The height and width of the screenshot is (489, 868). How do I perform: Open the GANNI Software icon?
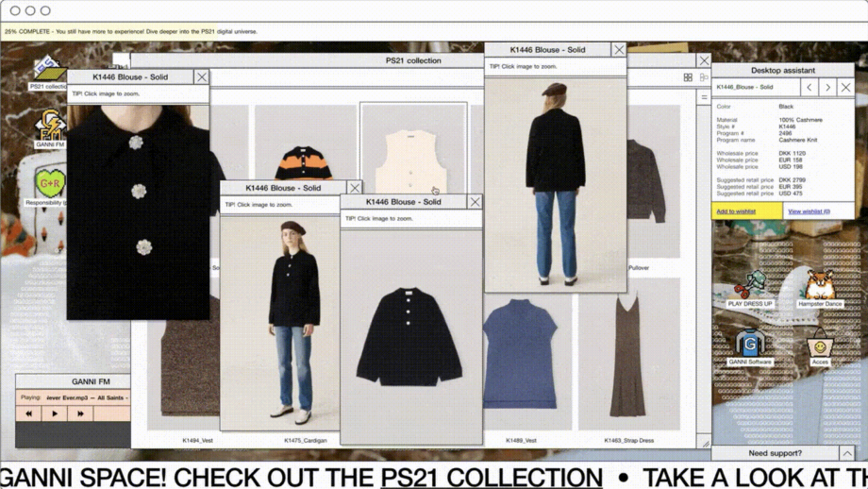(x=749, y=347)
